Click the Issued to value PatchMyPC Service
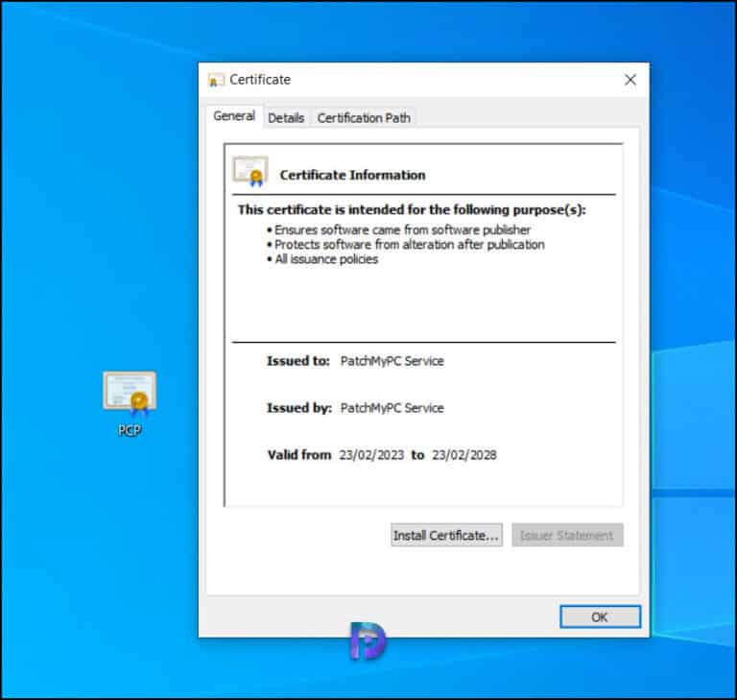 (x=392, y=361)
